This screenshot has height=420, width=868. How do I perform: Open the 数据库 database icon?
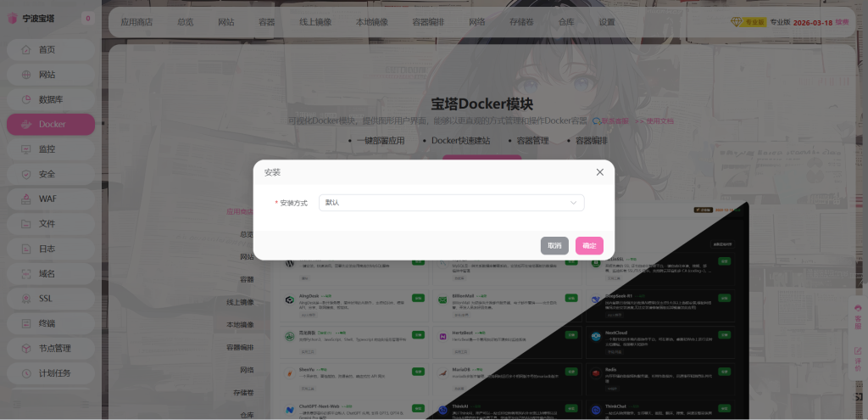(x=25, y=99)
